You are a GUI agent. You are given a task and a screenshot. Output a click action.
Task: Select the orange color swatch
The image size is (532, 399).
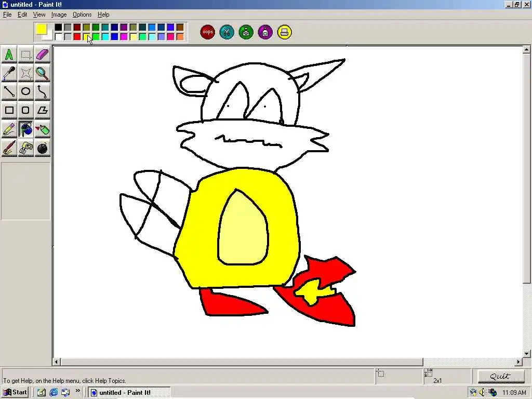pyautogui.click(x=180, y=36)
